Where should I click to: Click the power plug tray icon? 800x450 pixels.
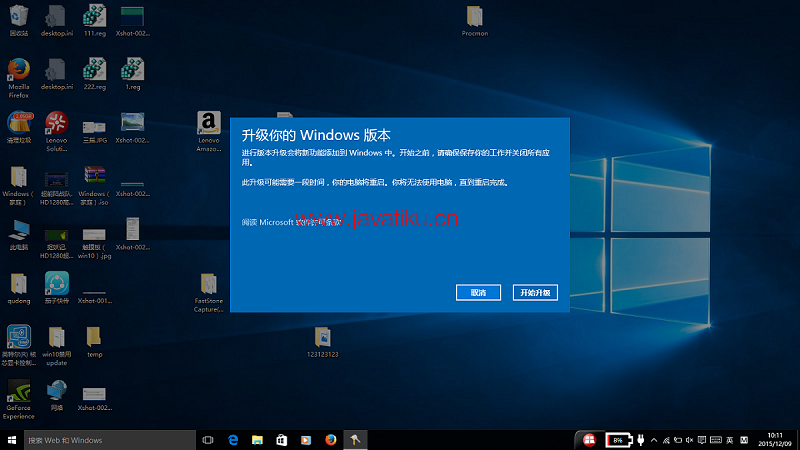coord(641,440)
